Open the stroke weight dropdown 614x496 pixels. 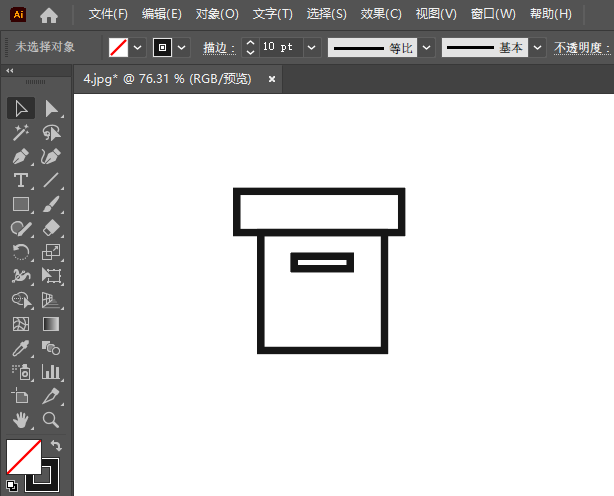[312, 48]
